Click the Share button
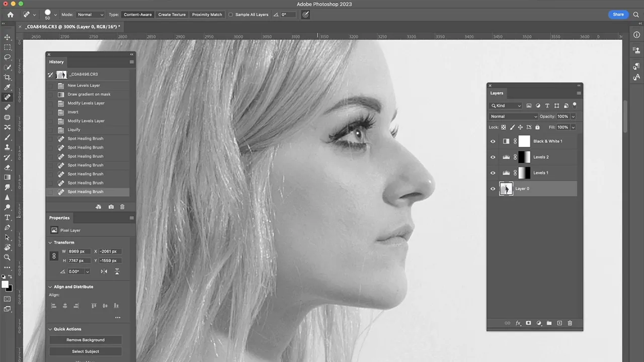Screen dimensions: 644x362 point(618,15)
